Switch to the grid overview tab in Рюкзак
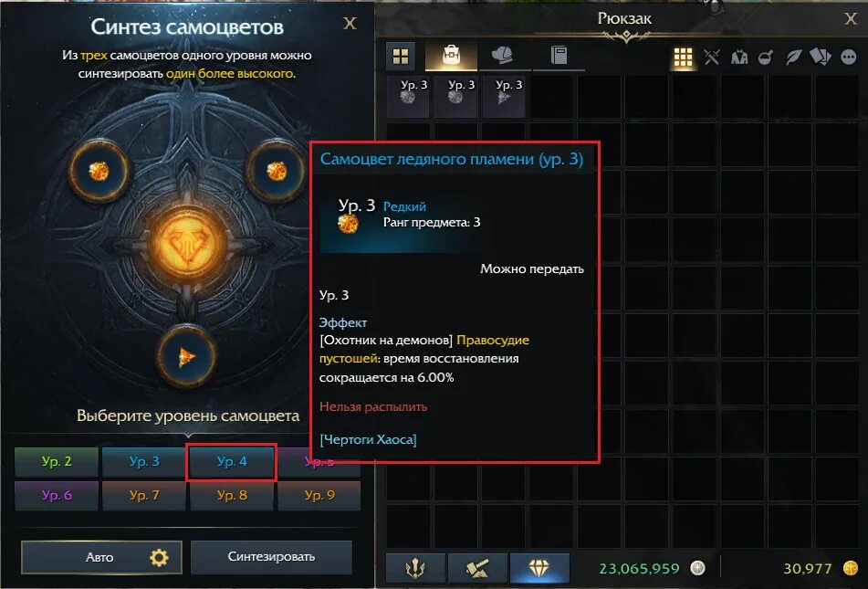 (x=401, y=56)
